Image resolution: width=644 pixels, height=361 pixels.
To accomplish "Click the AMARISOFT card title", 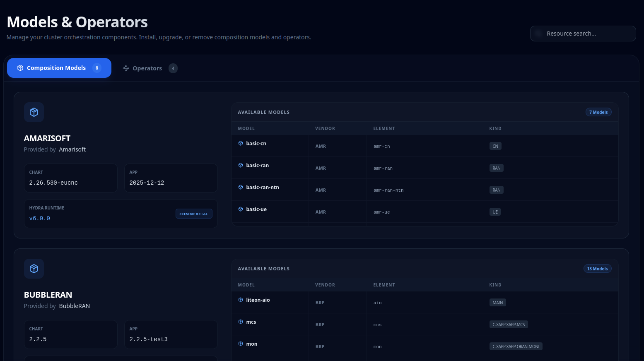I will point(47,138).
